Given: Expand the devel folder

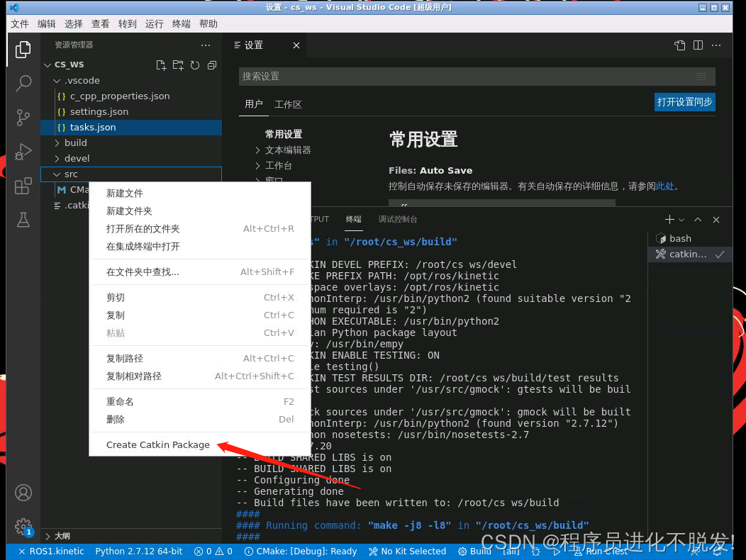Looking at the screenshot, I should (57, 159).
